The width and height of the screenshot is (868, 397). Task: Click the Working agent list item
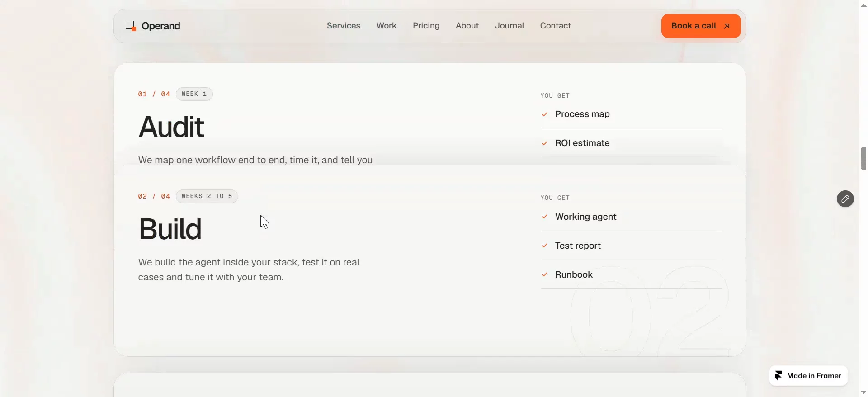pos(632,217)
